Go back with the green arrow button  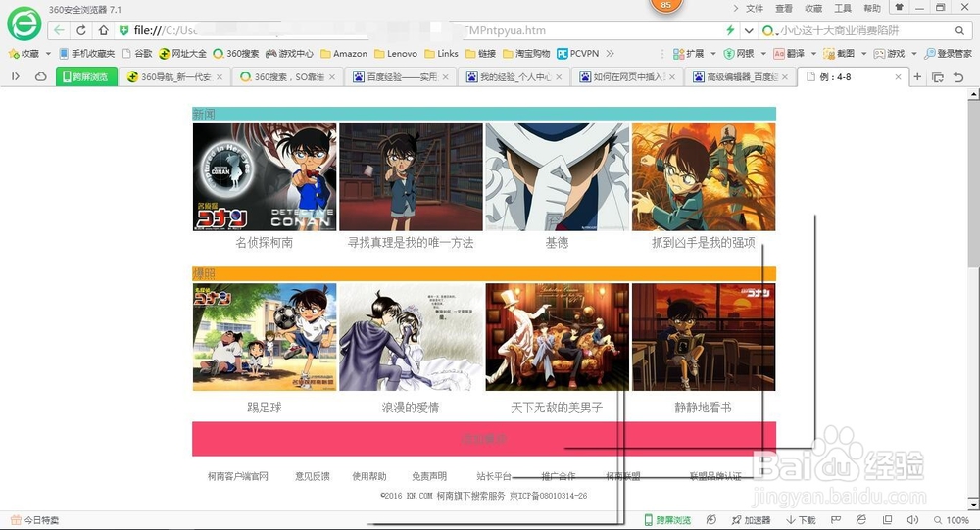tap(59, 30)
